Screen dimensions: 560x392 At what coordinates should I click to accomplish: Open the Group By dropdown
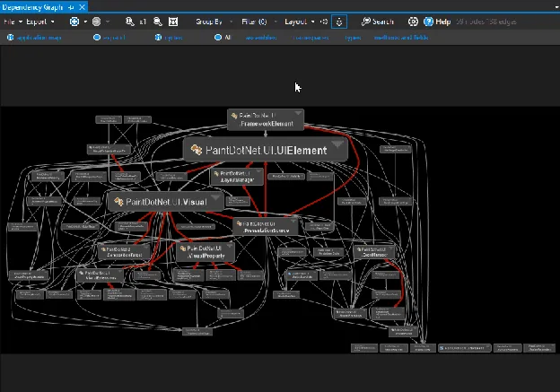214,22
